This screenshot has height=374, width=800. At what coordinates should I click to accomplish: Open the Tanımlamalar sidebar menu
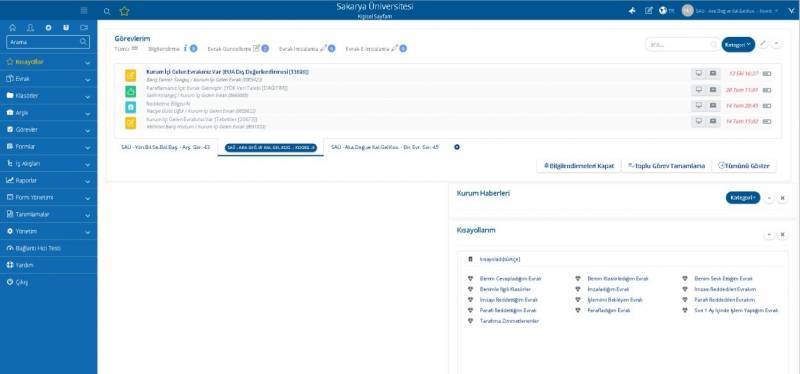coord(48,214)
